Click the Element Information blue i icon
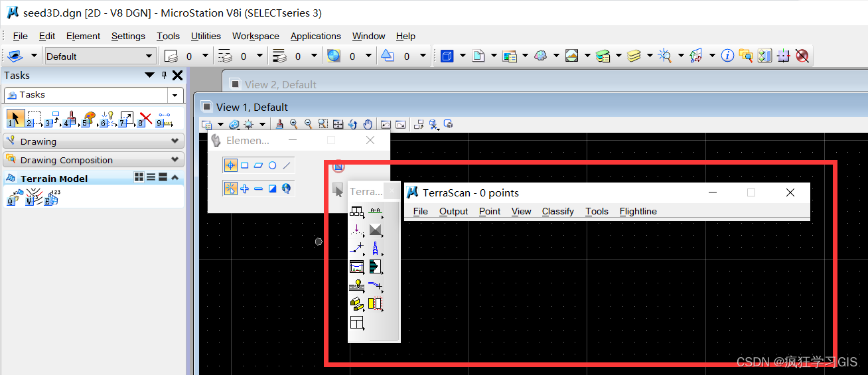The height and width of the screenshot is (375, 868). (x=727, y=56)
